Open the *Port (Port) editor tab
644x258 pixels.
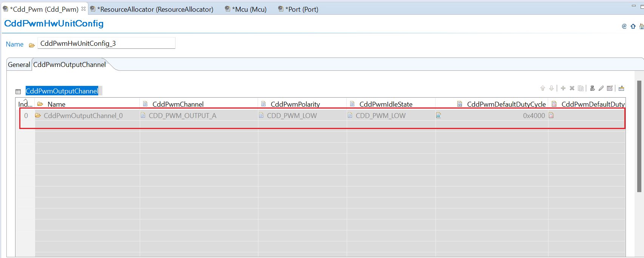(x=298, y=9)
